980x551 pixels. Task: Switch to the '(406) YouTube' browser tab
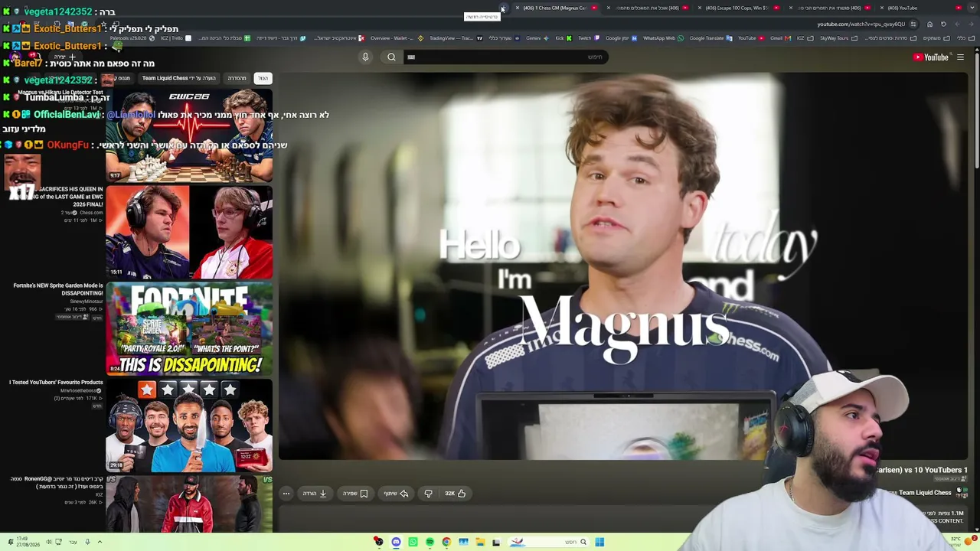[x=919, y=8]
